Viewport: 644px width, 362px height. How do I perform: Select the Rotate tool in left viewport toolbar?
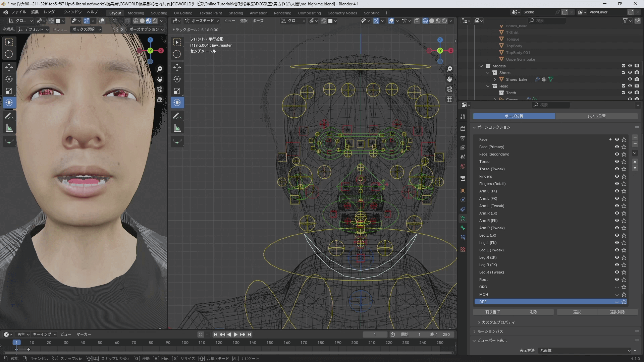pyautogui.click(x=9, y=79)
